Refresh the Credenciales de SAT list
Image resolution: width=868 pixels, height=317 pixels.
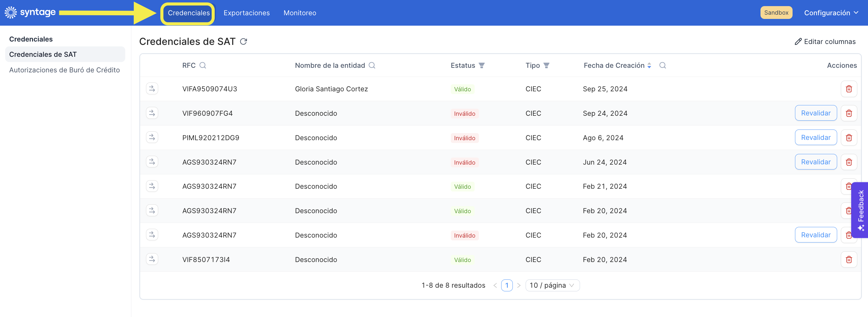pos(243,42)
